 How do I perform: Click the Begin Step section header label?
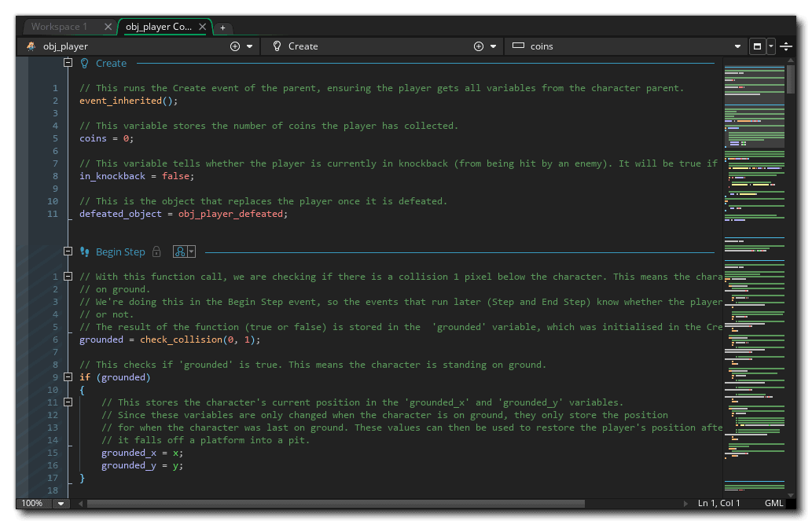point(120,251)
